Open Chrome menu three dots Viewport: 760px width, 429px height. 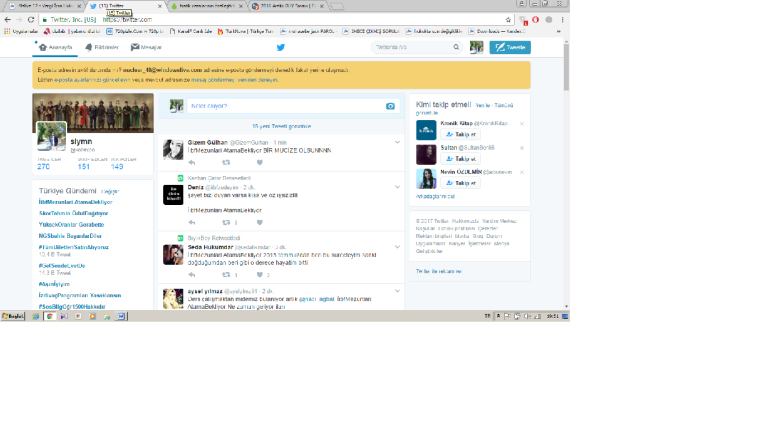[562, 20]
